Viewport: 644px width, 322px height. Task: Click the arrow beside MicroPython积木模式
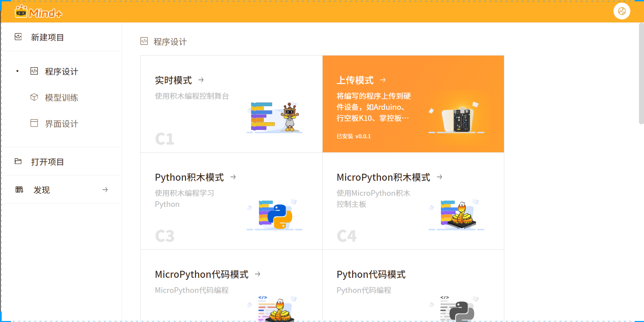(440, 177)
